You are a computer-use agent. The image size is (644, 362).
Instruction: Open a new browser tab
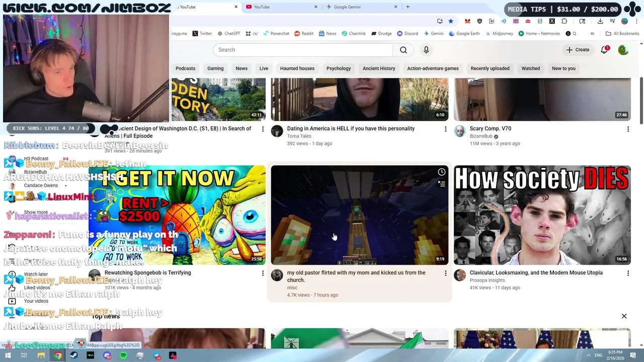[x=408, y=7]
